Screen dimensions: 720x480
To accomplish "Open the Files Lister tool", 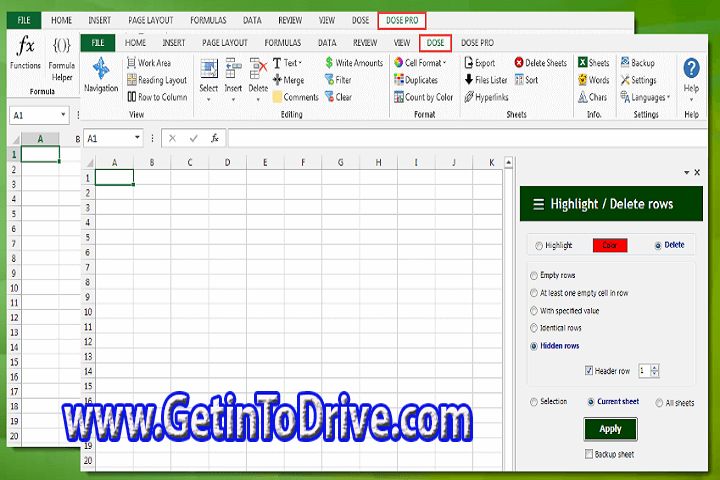I will click(485, 80).
